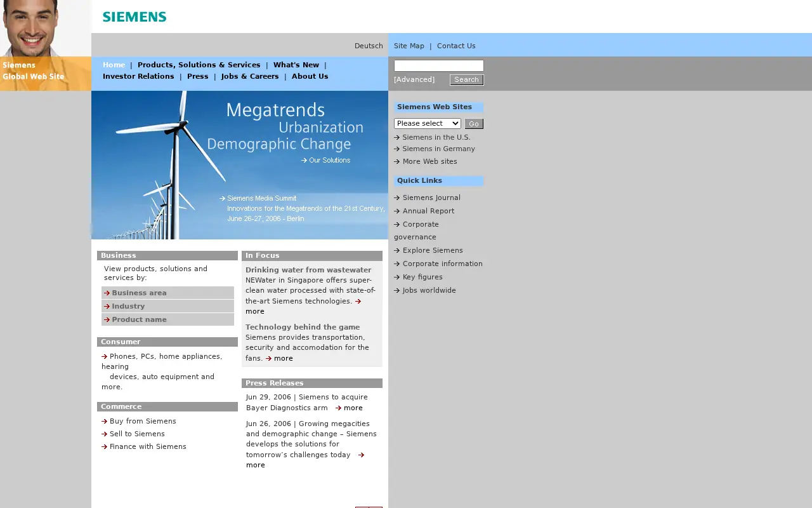
Task: Open Corporate governance link
Action: 417,231
